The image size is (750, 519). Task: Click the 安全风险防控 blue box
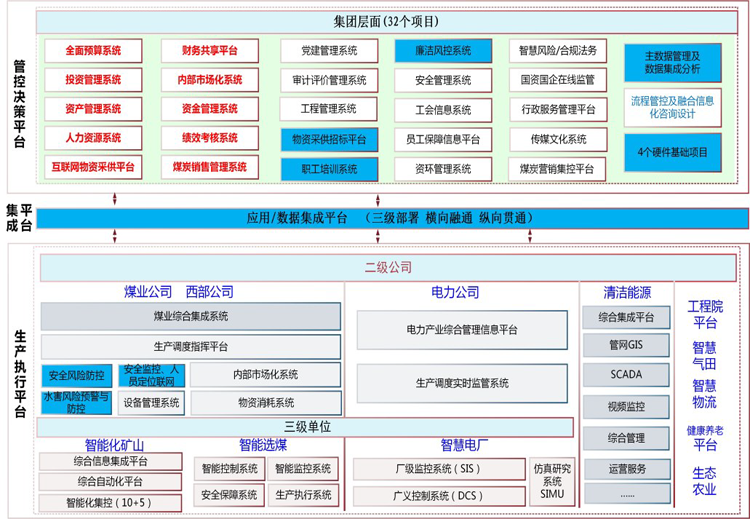[78, 375]
